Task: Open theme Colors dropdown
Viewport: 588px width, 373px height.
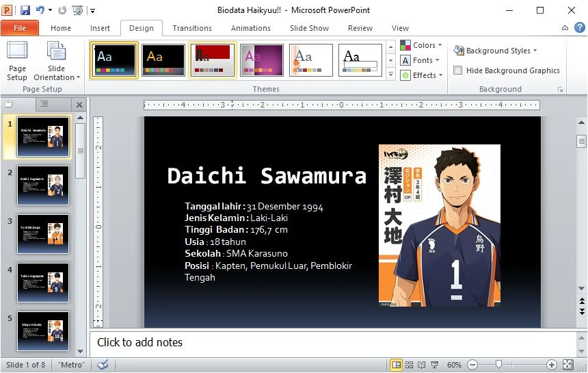Action: tap(421, 45)
